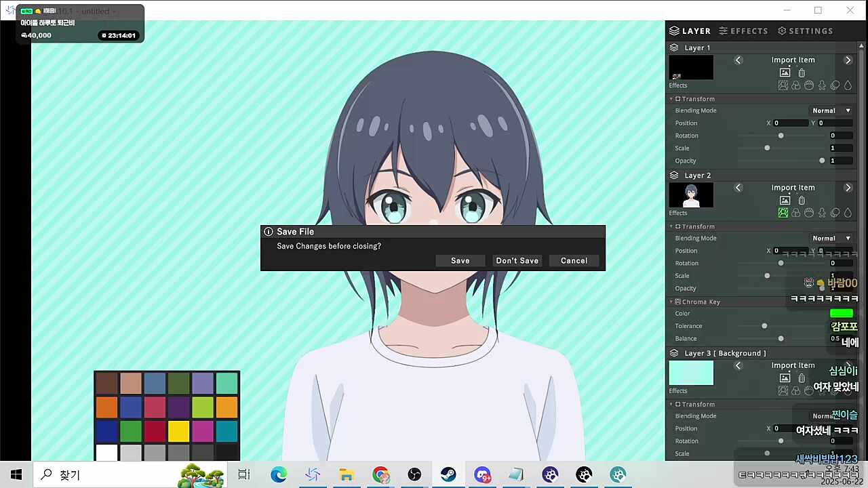The height and width of the screenshot is (488, 868).
Task: Choose Don't Save in the dialog
Action: point(517,261)
